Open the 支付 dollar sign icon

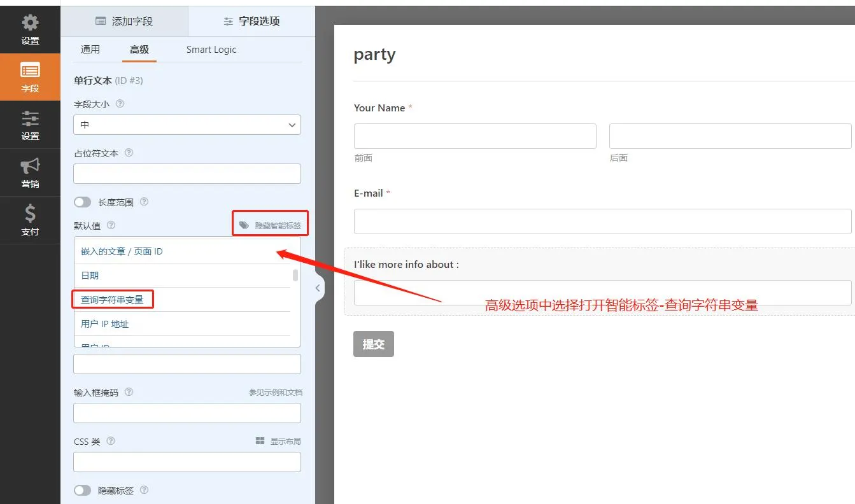[x=30, y=220]
